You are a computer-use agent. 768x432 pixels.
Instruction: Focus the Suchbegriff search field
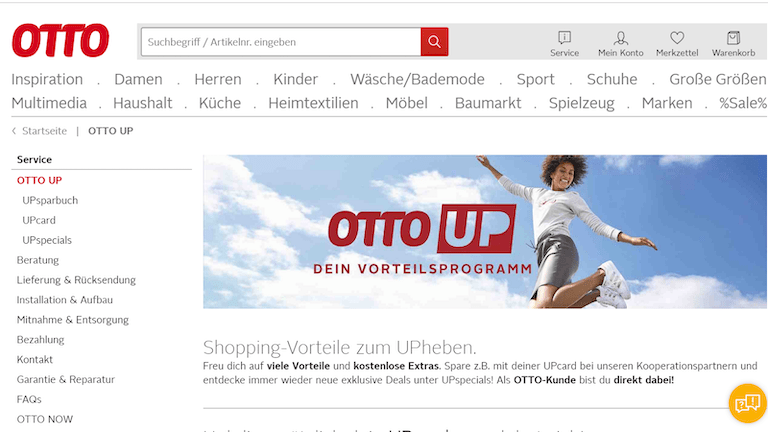click(x=281, y=42)
